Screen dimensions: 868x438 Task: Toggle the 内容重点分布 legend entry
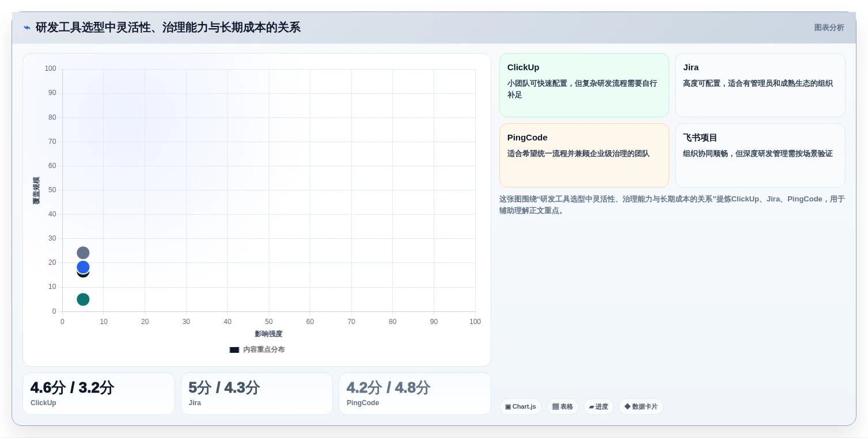[x=257, y=349]
